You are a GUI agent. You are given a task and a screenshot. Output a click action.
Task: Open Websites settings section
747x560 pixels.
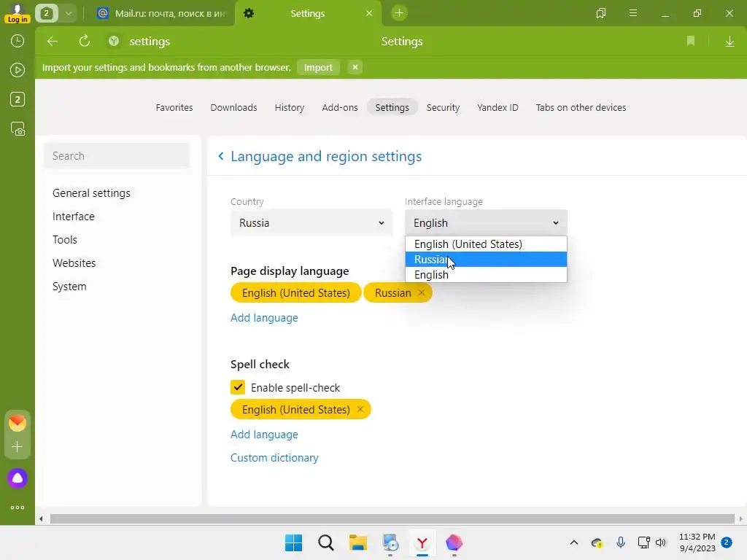pos(74,262)
